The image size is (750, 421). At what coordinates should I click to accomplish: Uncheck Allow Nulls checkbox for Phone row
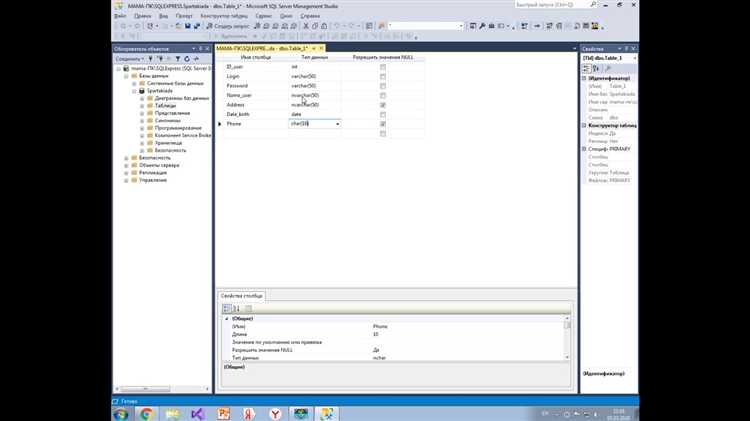(x=383, y=124)
